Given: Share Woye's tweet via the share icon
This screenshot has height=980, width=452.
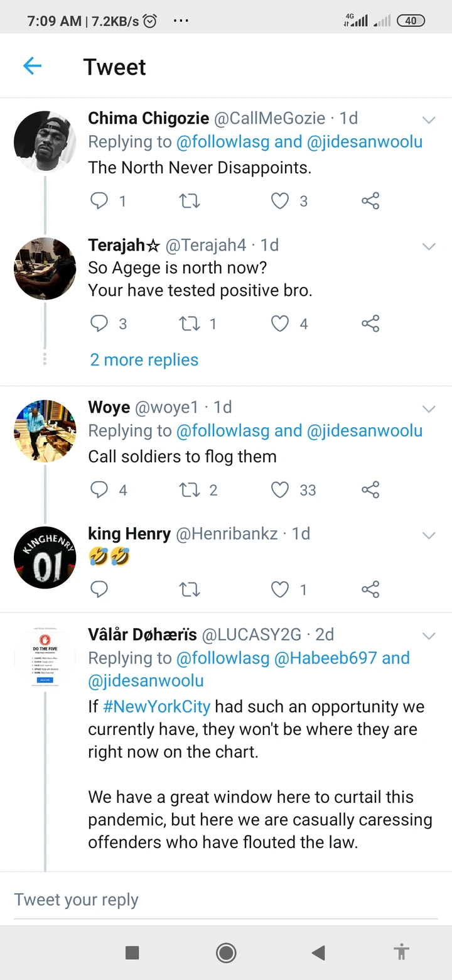Looking at the screenshot, I should (370, 490).
